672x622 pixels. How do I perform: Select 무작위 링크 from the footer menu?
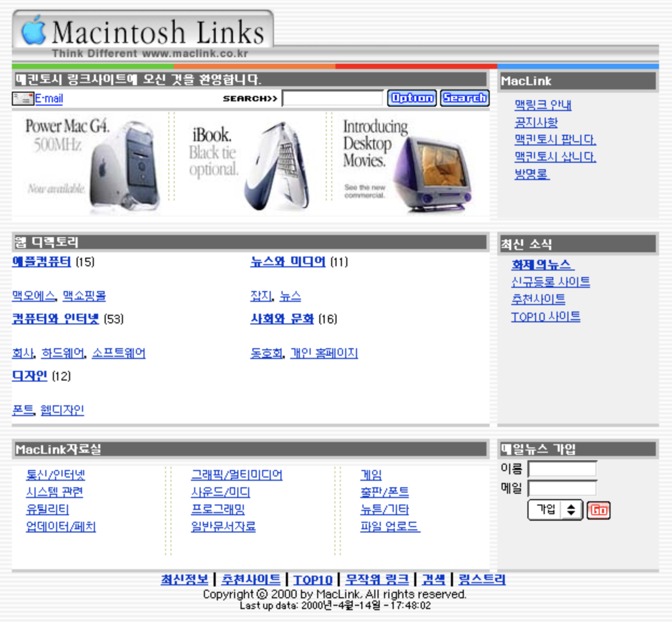[378, 580]
